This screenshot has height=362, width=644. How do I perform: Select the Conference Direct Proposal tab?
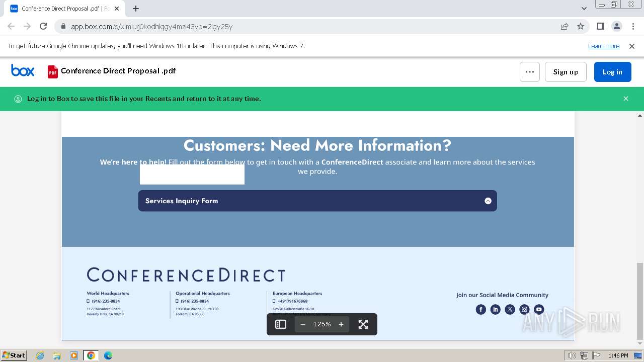[x=64, y=9]
